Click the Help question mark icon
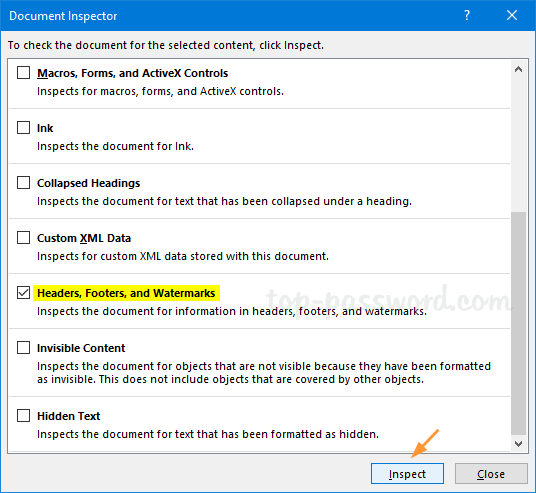Viewport: 536px width, 493px height. [x=467, y=15]
